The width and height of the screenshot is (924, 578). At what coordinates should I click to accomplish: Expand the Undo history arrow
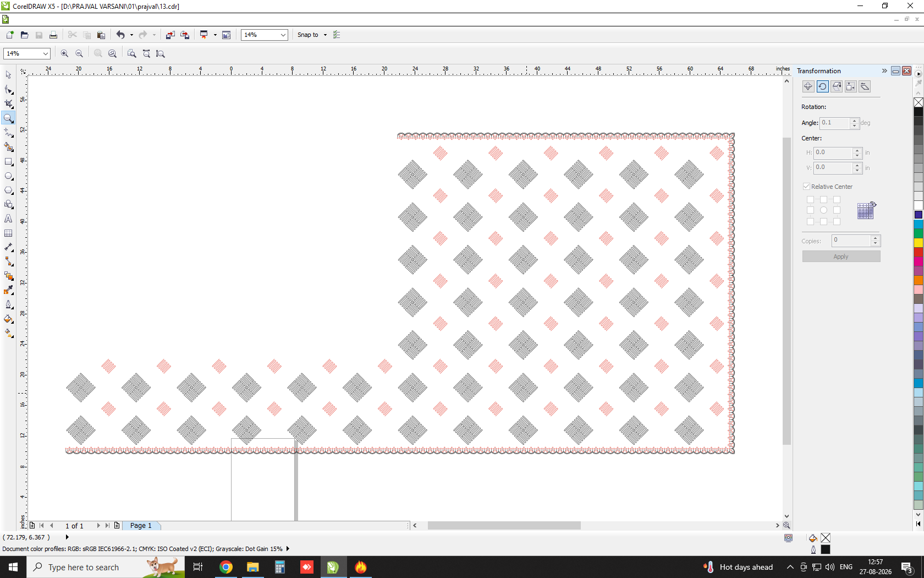coord(131,35)
